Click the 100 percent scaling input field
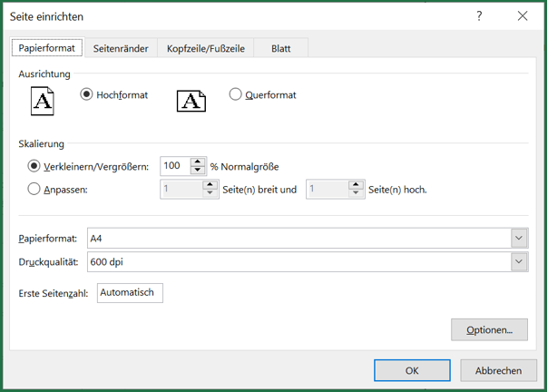 click(x=175, y=166)
